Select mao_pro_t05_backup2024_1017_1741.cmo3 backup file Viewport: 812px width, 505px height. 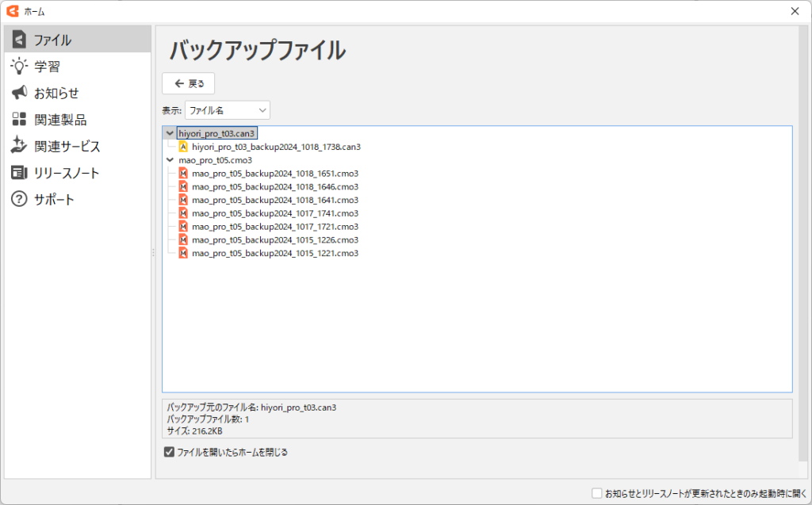(x=274, y=213)
